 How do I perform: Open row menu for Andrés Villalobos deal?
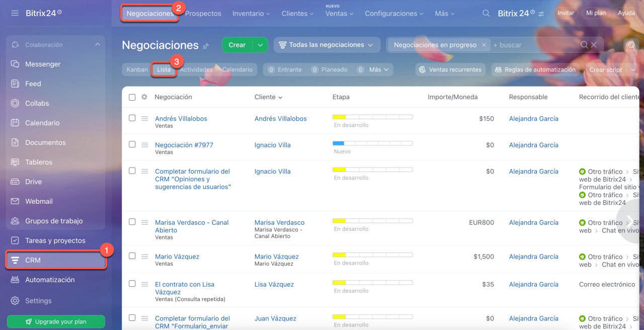(145, 119)
